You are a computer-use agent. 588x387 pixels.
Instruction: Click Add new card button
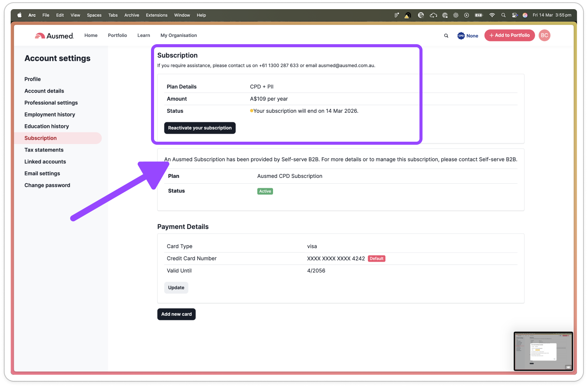click(x=177, y=314)
